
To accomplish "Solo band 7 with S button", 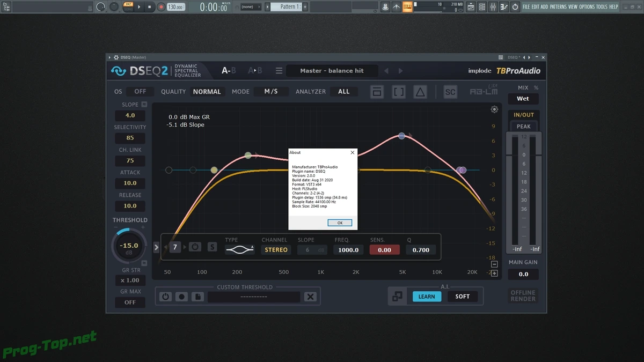I will pyautogui.click(x=213, y=247).
